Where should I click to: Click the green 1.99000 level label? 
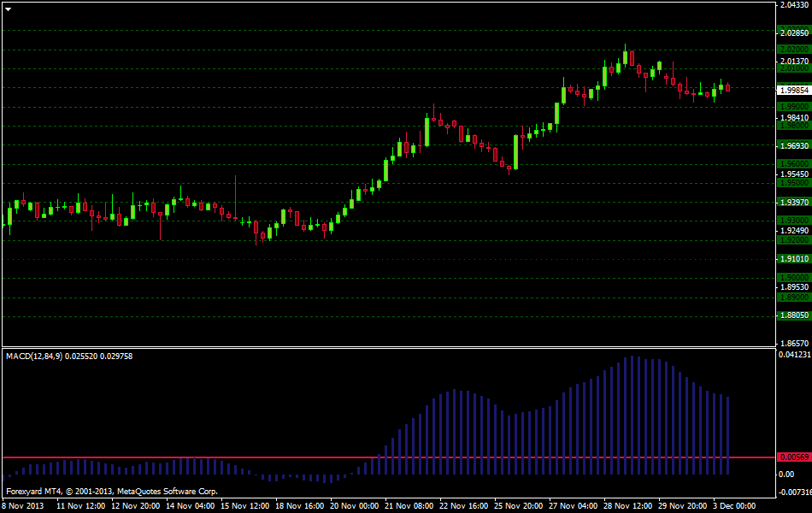tap(794, 106)
